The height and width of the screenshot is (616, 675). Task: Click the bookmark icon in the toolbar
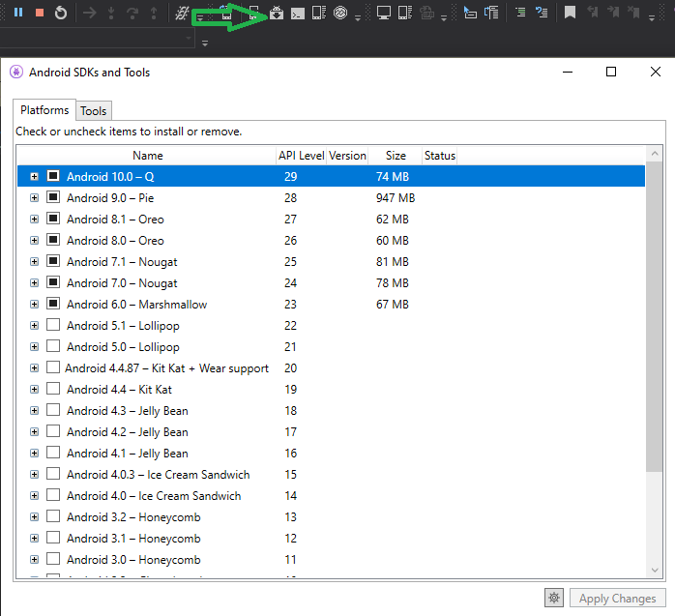pyautogui.click(x=571, y=13)
